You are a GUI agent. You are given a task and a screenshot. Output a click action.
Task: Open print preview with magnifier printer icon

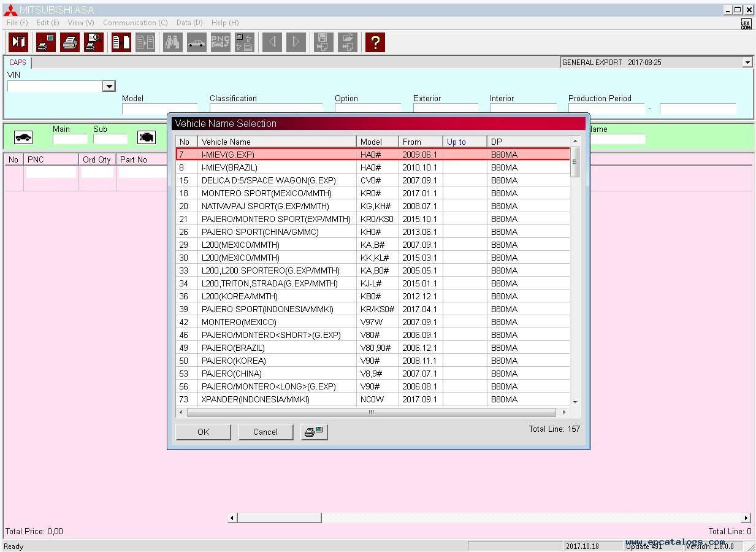pos(94,42)
